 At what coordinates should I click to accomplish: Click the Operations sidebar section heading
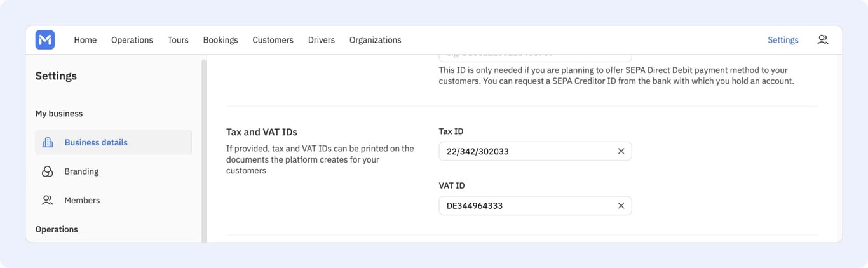pos(57,229)
